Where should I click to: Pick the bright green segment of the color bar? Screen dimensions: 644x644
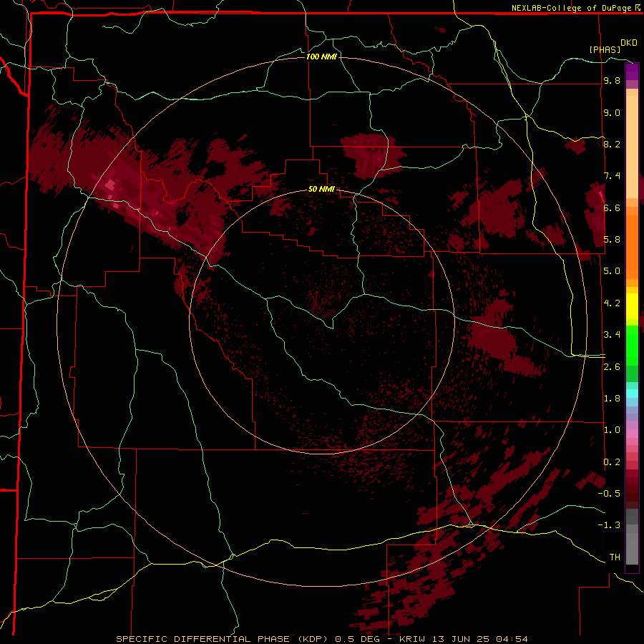tap(632, 345)
